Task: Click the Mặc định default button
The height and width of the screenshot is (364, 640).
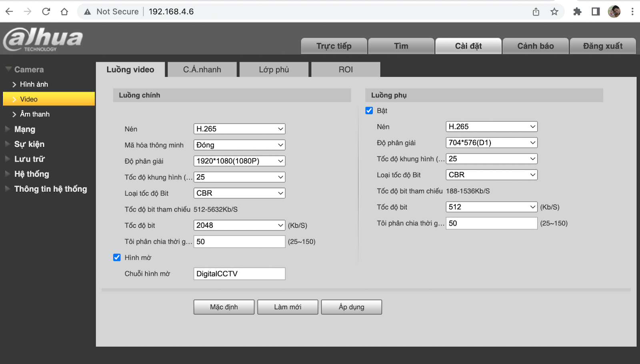Action: click(224, 307)
